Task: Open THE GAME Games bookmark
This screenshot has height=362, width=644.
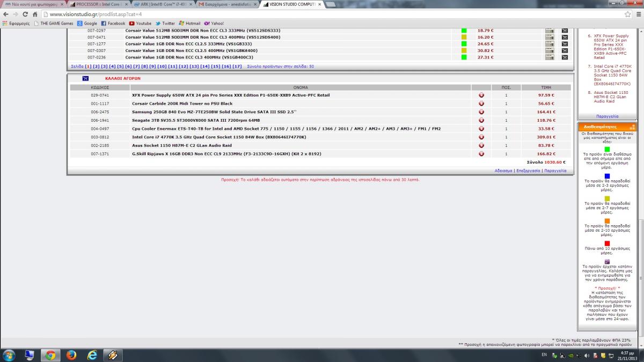Action: pyautogui.click(x=54, y=24)
